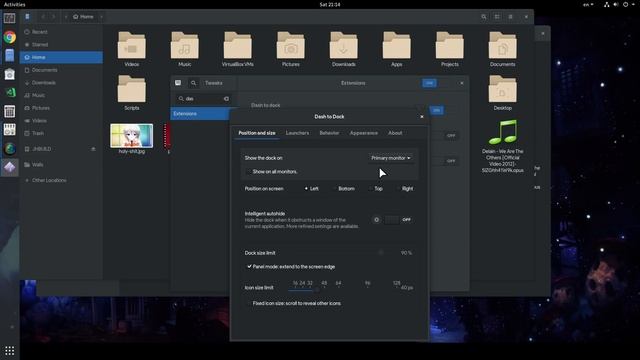Open the Desktop folder
Screen dimensions: 640x360
point(502,93)
